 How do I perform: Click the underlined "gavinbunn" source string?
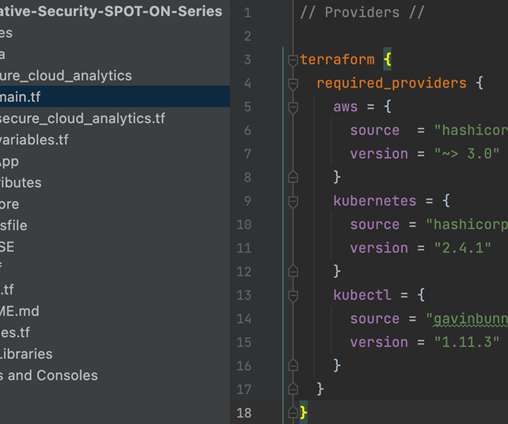tap(470, 319)
